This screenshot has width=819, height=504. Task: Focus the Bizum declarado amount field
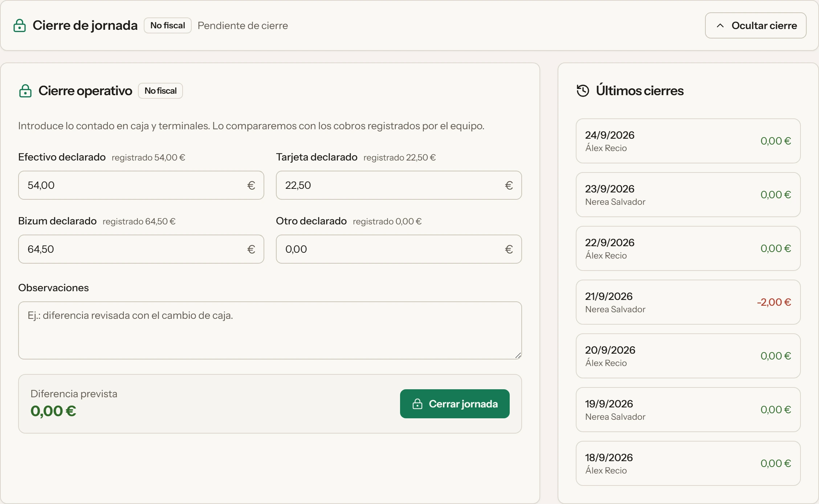click(141, 249)
